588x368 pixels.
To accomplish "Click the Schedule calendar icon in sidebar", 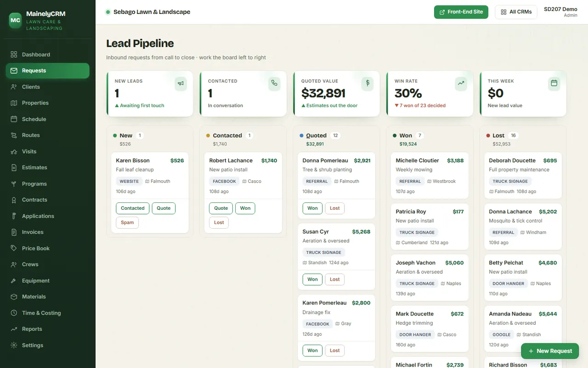I will [x=14, y=119].
